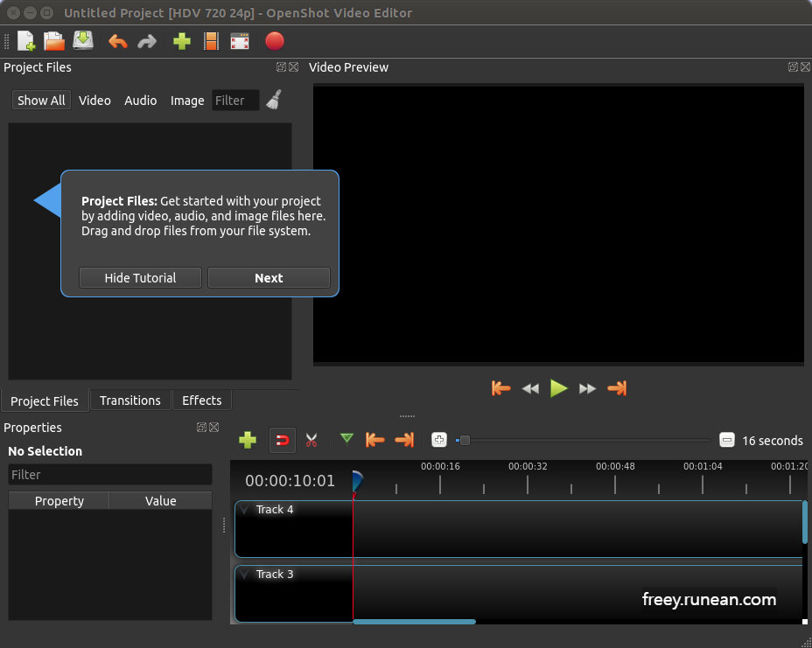Filter project files by Image
Viewport: 812px width, 648px height.
[187, 101]
